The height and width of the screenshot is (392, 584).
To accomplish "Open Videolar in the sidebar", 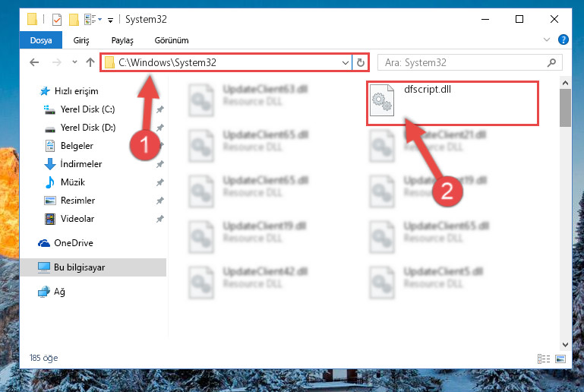I will 77,219.
